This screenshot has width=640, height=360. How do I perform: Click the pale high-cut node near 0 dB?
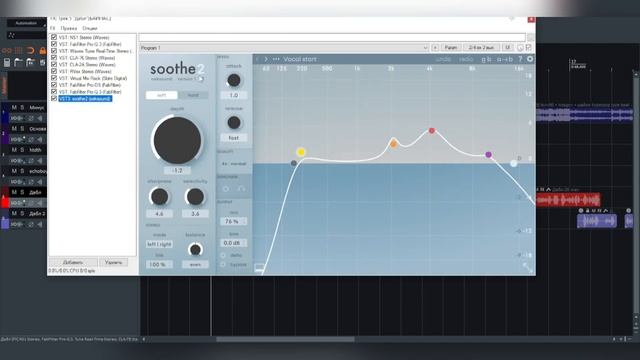click(513, 163)
